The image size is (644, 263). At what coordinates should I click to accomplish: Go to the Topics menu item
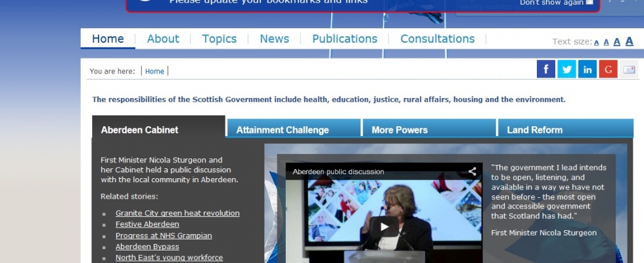click(219, 39)
